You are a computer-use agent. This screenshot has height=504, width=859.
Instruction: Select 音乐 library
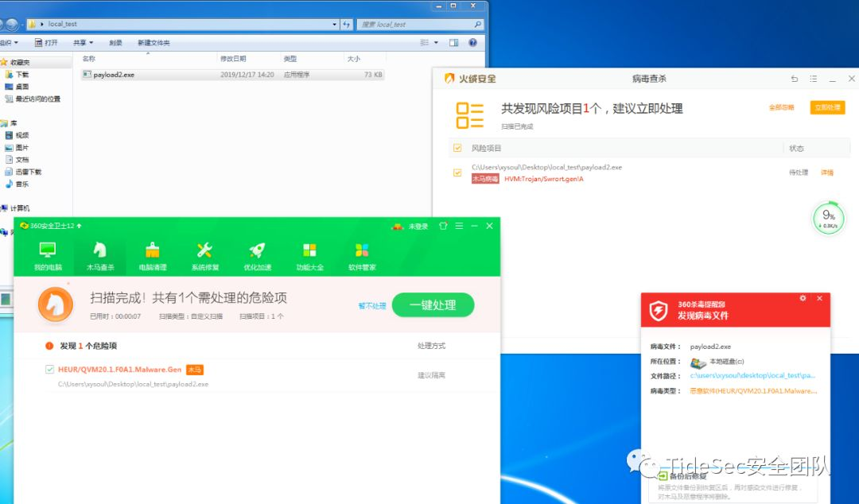(x=17, y=184)
